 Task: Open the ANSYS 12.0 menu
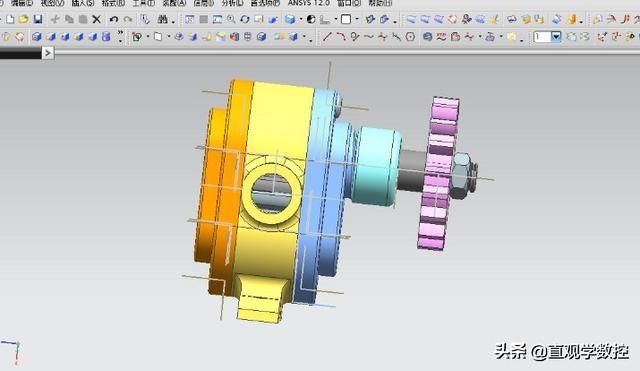(309, 3)
